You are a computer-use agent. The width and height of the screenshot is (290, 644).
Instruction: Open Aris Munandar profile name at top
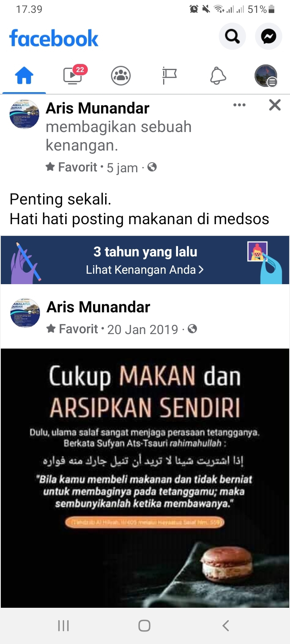click(x=97, y=108)
